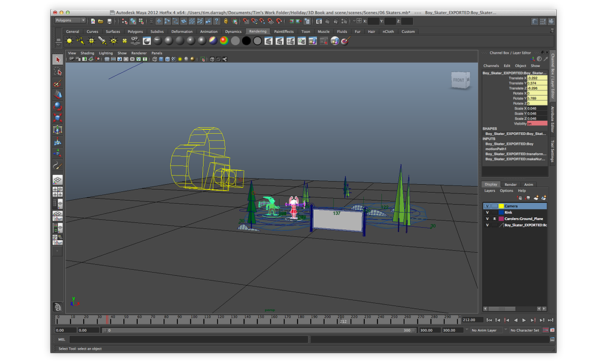Open the Render tab in layer editor
Screen dimensions: 607x364
[x=510, y=184]
